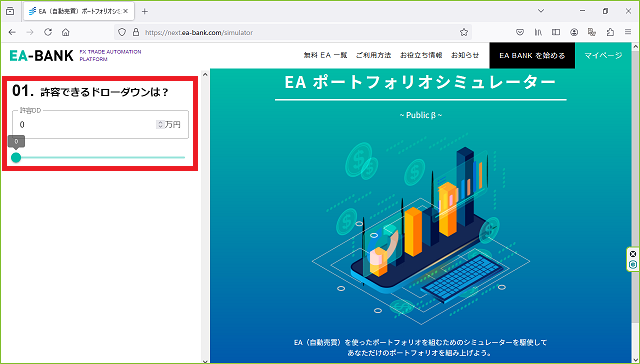Open the extensions puzzle icon
The width and height of the screenshot is (640, 364).
point(610,32)
